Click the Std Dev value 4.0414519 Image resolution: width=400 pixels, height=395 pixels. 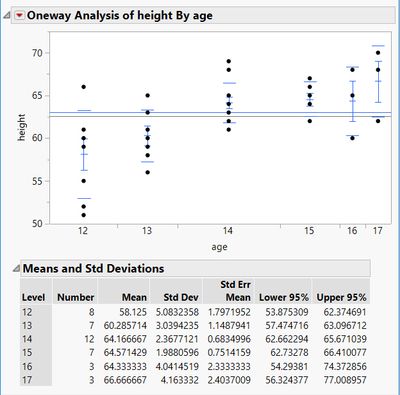[177, 366]
